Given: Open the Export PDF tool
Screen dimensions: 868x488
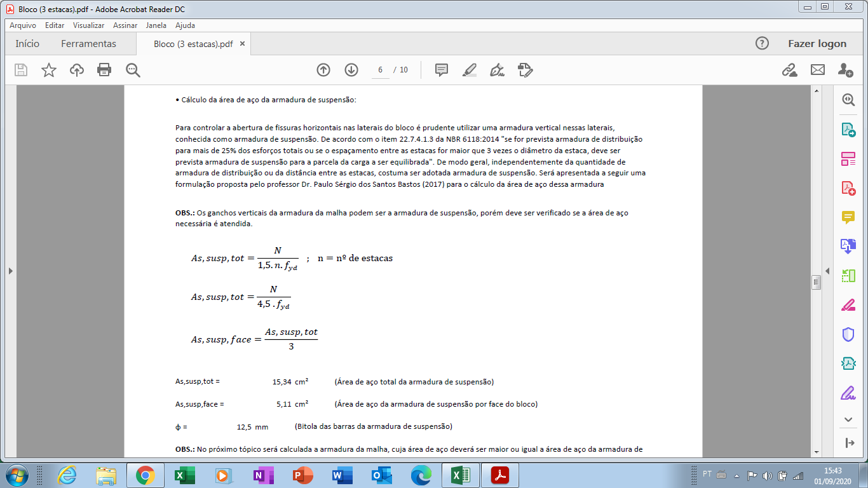Looking at the screenshot, I should 848,130.
